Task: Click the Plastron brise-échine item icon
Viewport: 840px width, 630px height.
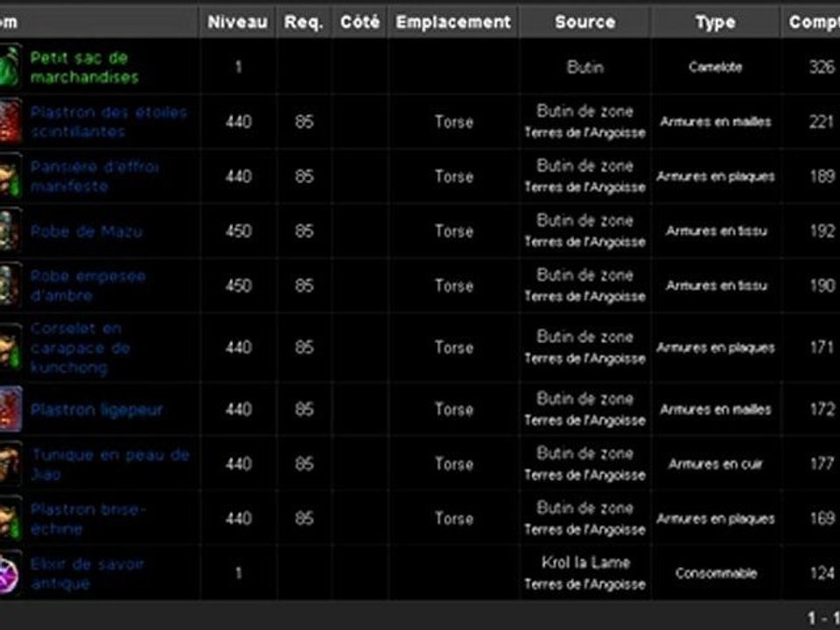Action: click(x=10, y=519)
